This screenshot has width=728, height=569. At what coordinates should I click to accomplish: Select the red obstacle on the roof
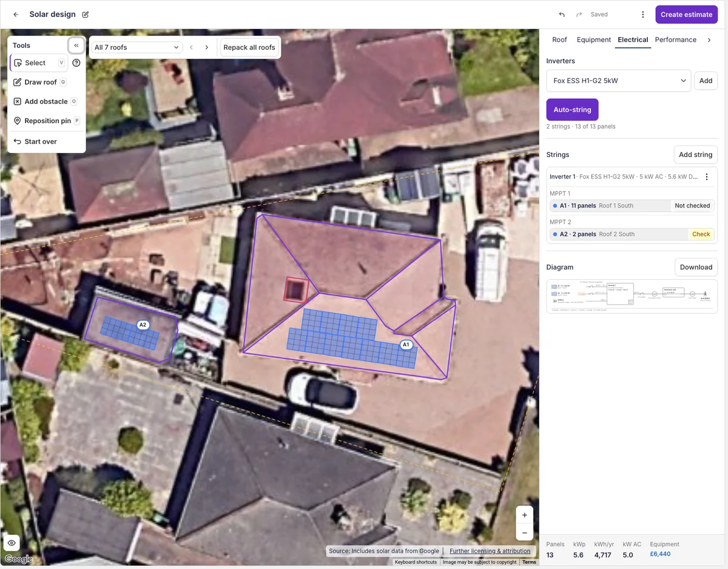(297, 289)
